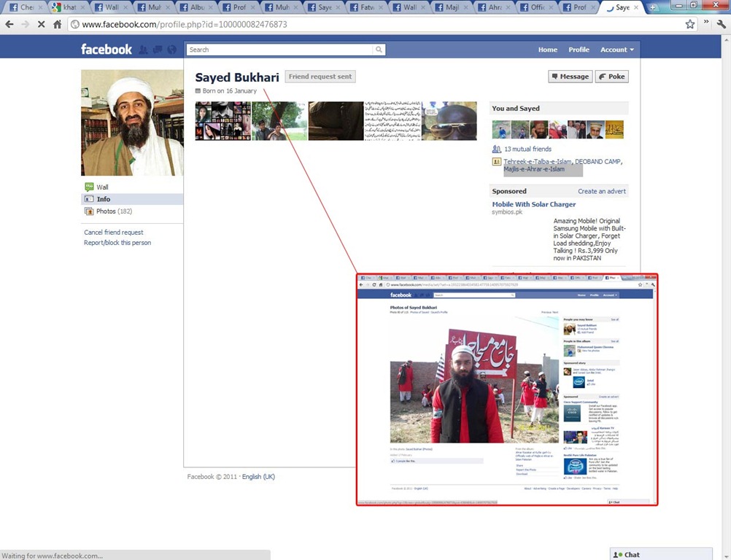
Task: Bookmark page with the star icon
Action: click(x=690, y=24)
